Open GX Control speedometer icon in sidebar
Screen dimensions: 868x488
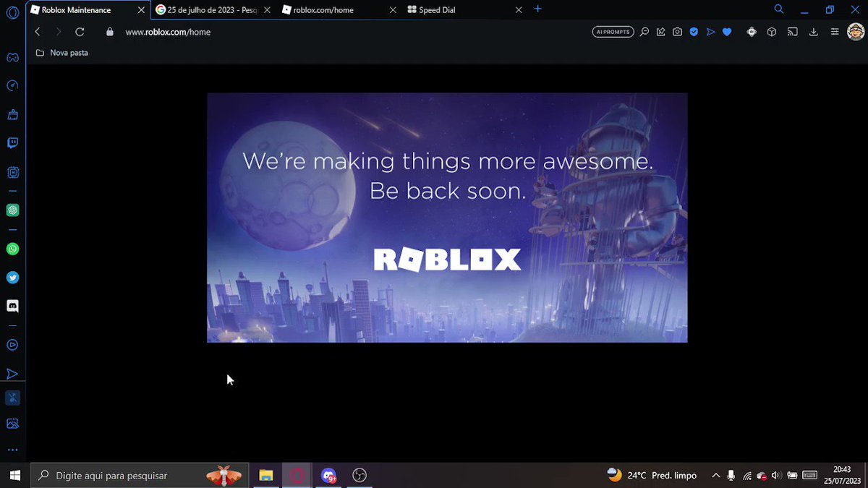pyautogui.click(x=12, y=85)
